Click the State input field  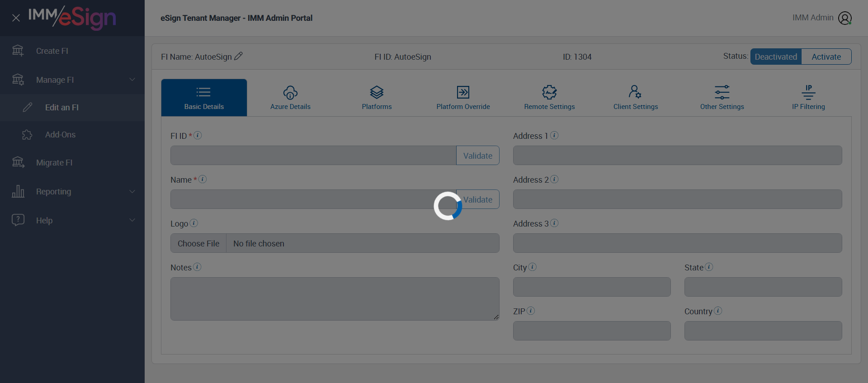click(x=763, y=287)
